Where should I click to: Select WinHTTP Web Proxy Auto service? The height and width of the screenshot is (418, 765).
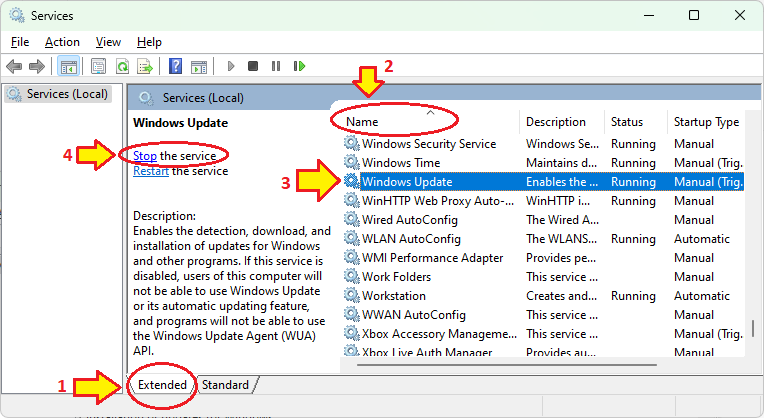click(x=438, y=201)
